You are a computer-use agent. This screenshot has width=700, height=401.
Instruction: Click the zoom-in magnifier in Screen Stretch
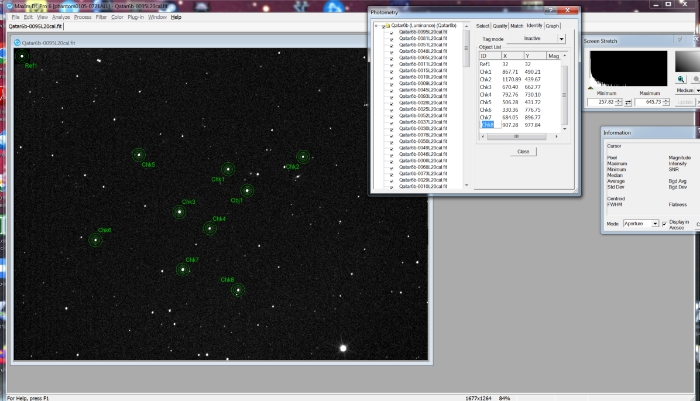680,78
